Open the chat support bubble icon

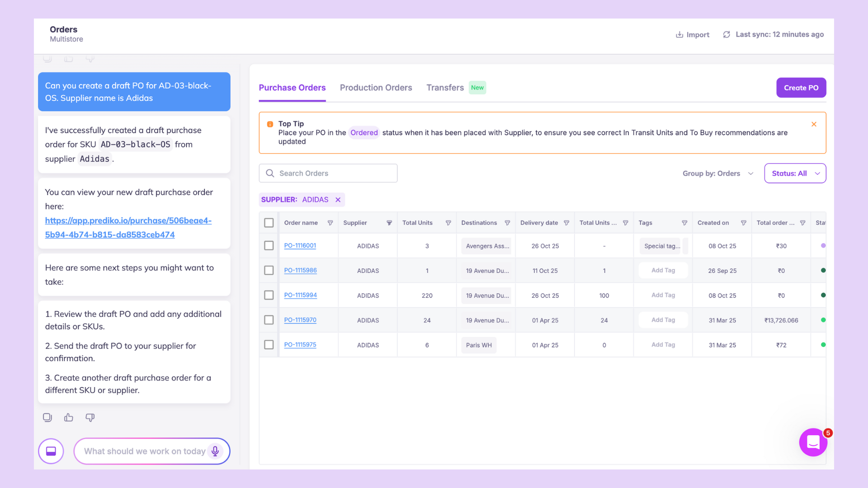click(813, 442)
